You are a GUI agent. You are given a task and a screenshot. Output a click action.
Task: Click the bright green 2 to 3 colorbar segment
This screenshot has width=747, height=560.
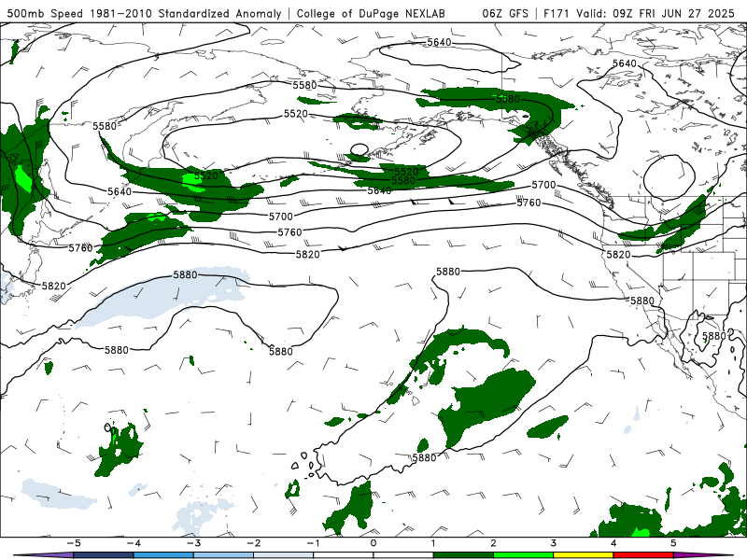pyautogui.click(x=524, y=555)
